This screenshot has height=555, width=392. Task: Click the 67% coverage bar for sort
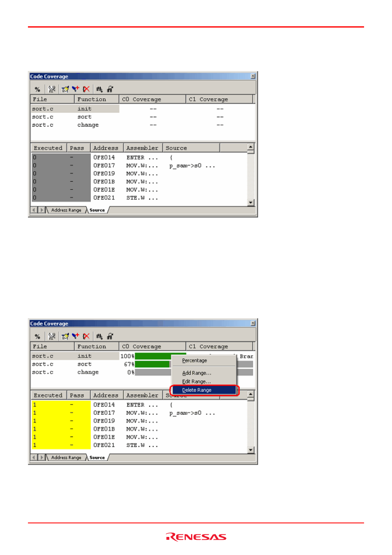[x=152, y=364]
